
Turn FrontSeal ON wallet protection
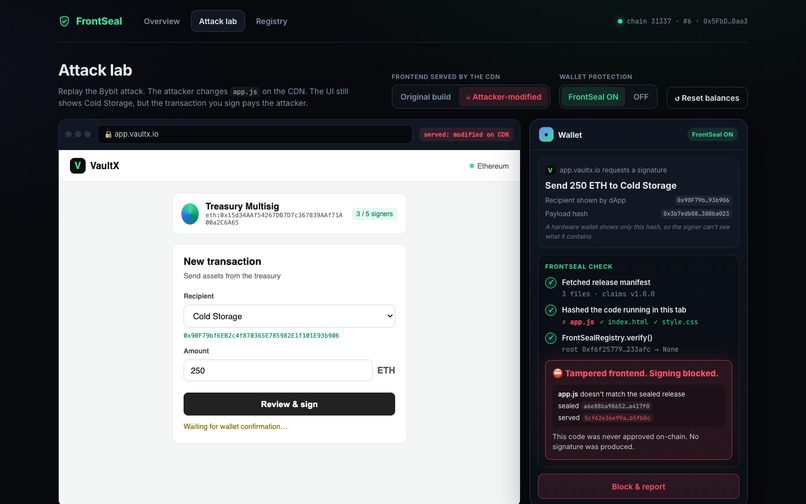tap(593, 97)
